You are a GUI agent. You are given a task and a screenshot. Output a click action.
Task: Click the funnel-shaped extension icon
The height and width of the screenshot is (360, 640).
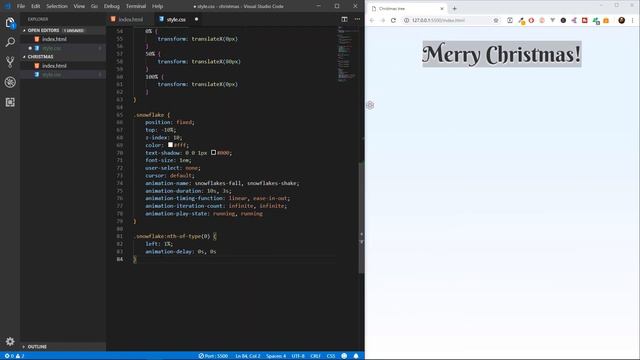[553, 20]
